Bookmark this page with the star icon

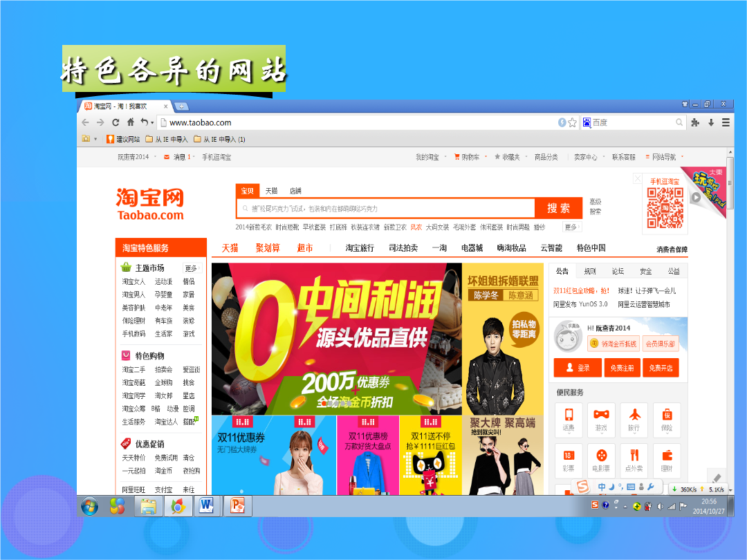(x=572, y=122)
